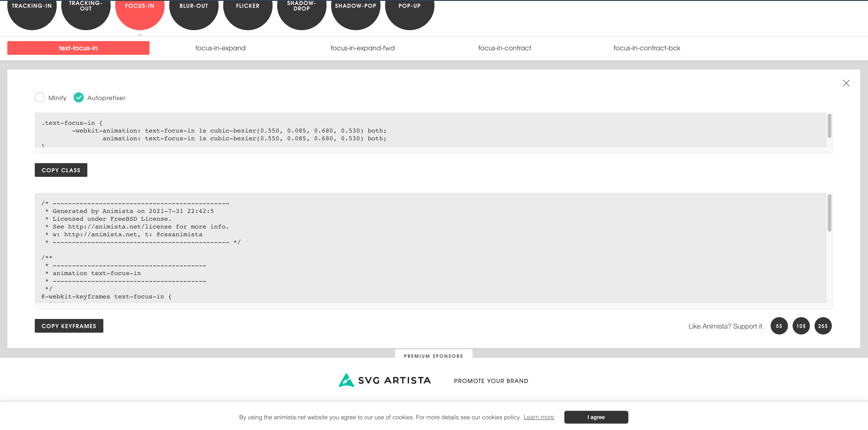The height and width of the screenshot is (430, 868).
Task: Switch to focus-in-contract-bck variant
Action: click(x=647, y=48)
